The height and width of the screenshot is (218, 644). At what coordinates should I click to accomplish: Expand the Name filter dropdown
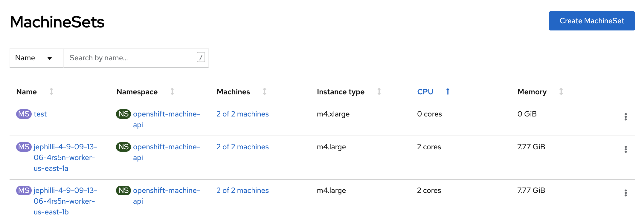[36, 58]
